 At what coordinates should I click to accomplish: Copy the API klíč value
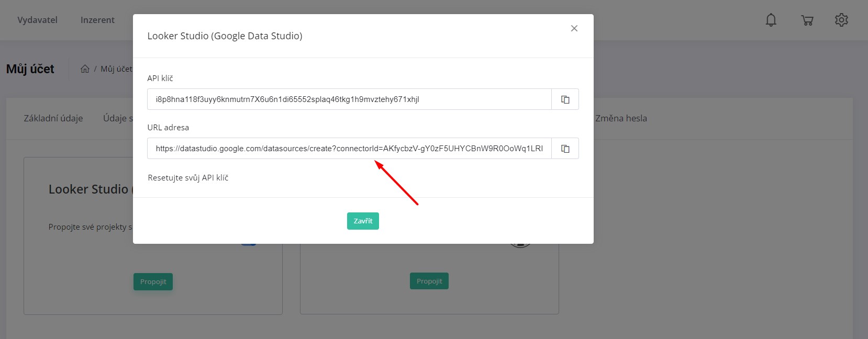565,99
